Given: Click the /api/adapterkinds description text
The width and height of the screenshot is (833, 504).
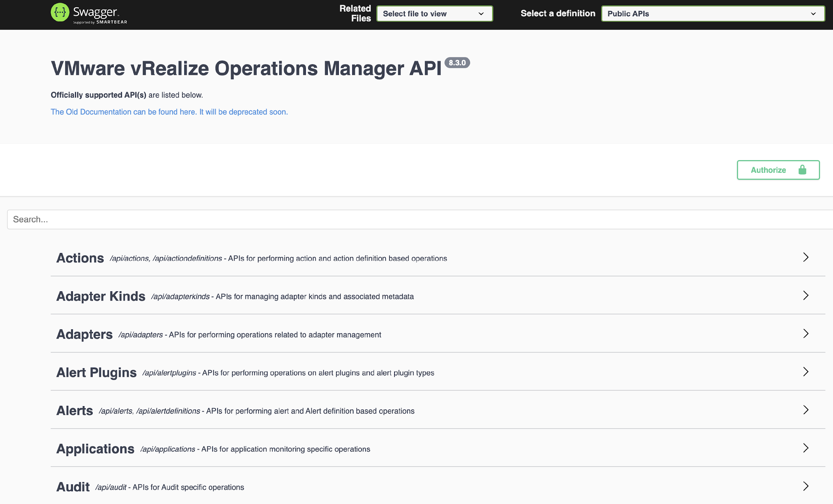Looking at the screenshot, I should [282, 297].
